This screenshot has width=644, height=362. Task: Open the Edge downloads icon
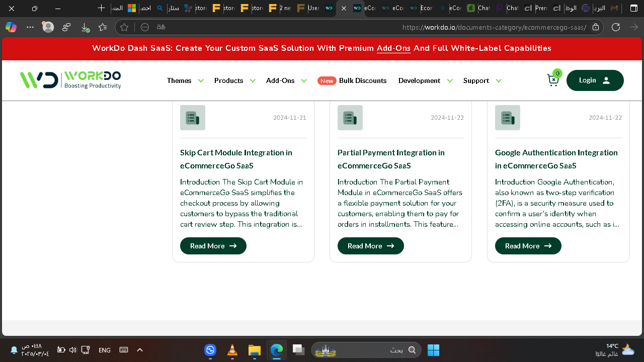coord(85,27)
